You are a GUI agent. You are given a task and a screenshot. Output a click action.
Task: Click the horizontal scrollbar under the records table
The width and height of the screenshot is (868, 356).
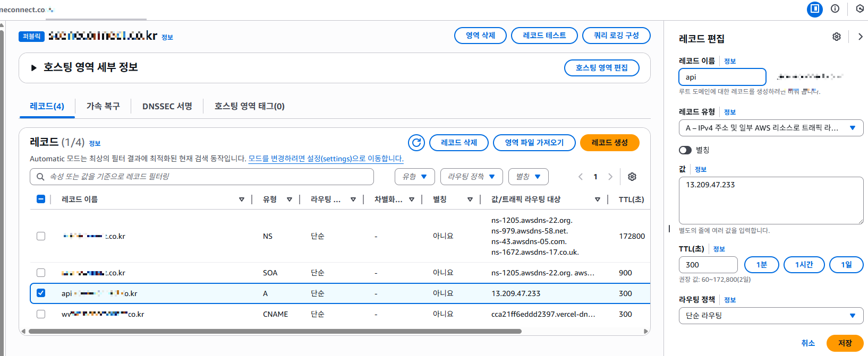pyautogui.click(x=275, y=331)
